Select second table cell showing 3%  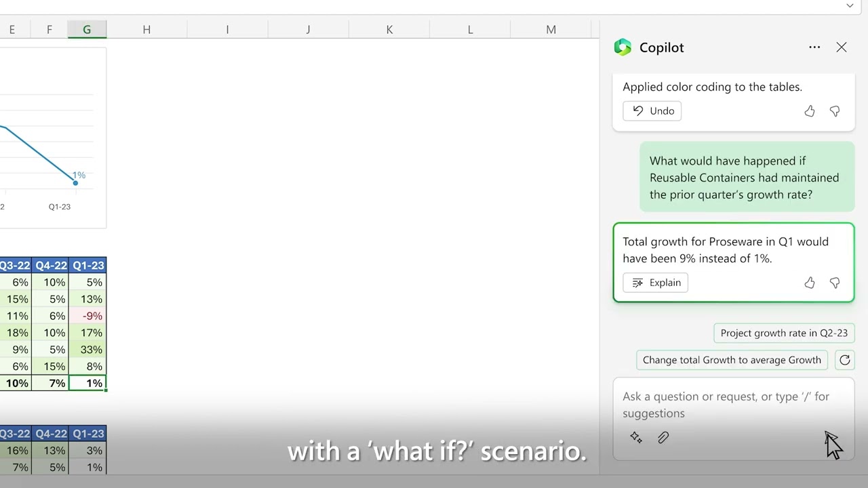(87, 451)
